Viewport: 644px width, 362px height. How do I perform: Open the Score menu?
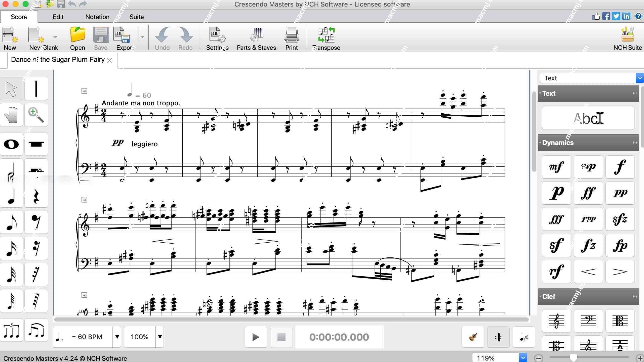(x=19, y=17)
